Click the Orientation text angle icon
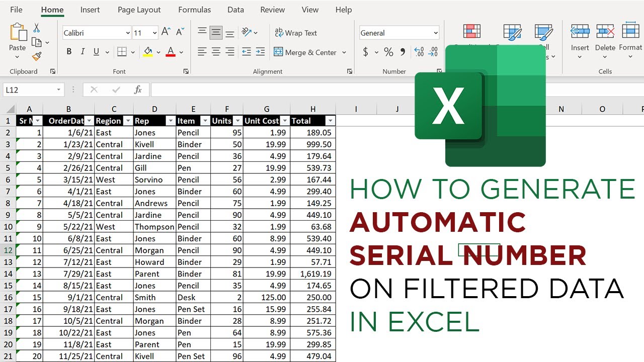The image size is (644, 362). click(x=247, y=33)
